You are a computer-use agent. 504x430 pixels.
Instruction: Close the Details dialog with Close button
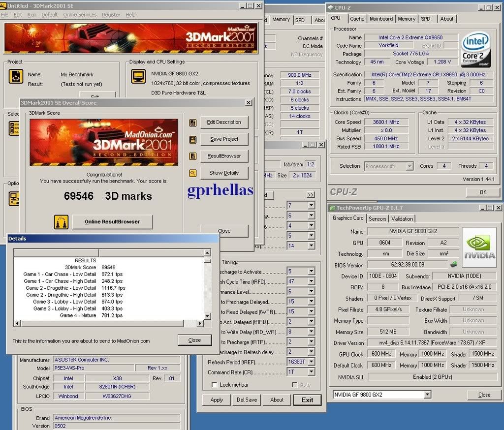click(x=194, y=340)
